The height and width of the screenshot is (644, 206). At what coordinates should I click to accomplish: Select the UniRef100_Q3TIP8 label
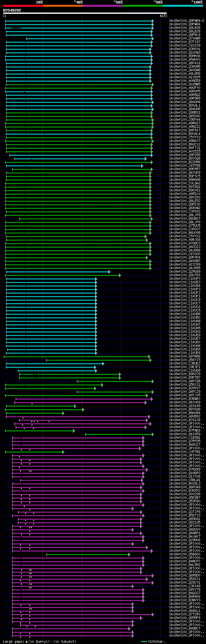[185, 512]
